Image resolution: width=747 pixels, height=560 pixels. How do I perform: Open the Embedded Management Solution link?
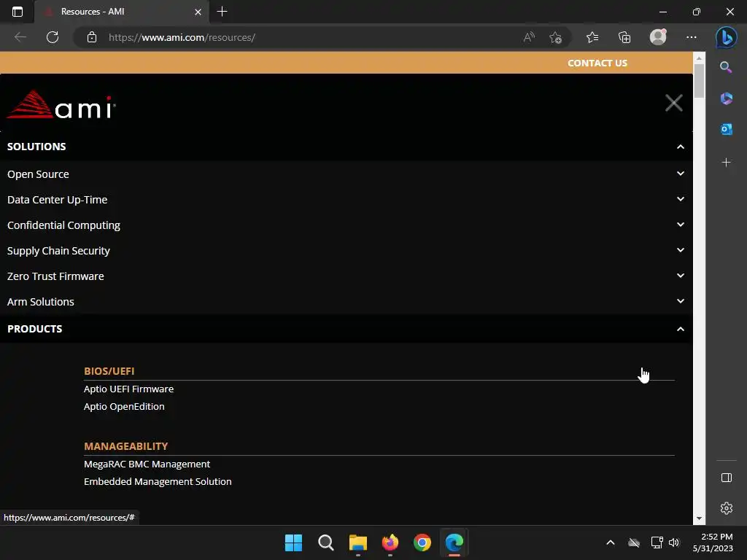[158, 482]
